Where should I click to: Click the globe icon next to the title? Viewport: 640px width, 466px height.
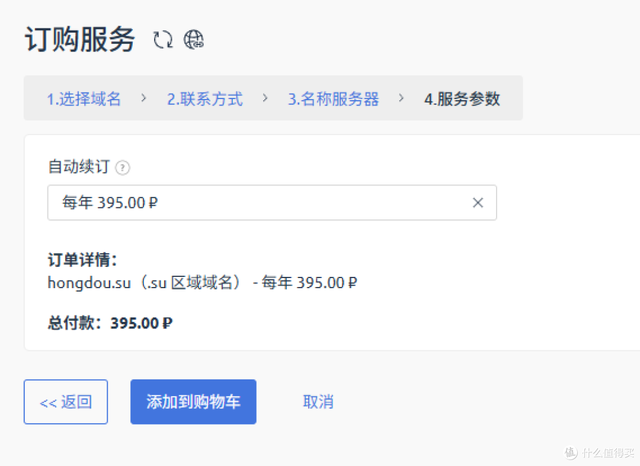tap(194, 40)
